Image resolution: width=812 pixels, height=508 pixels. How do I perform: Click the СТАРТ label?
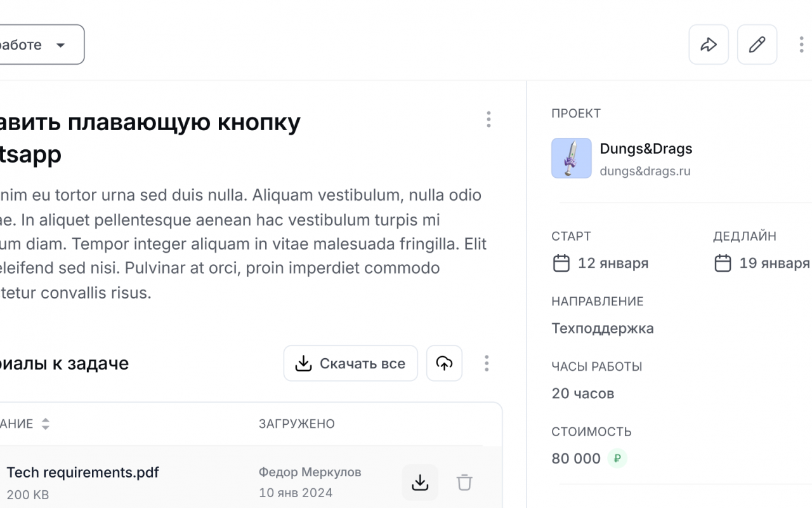(571, 236)
